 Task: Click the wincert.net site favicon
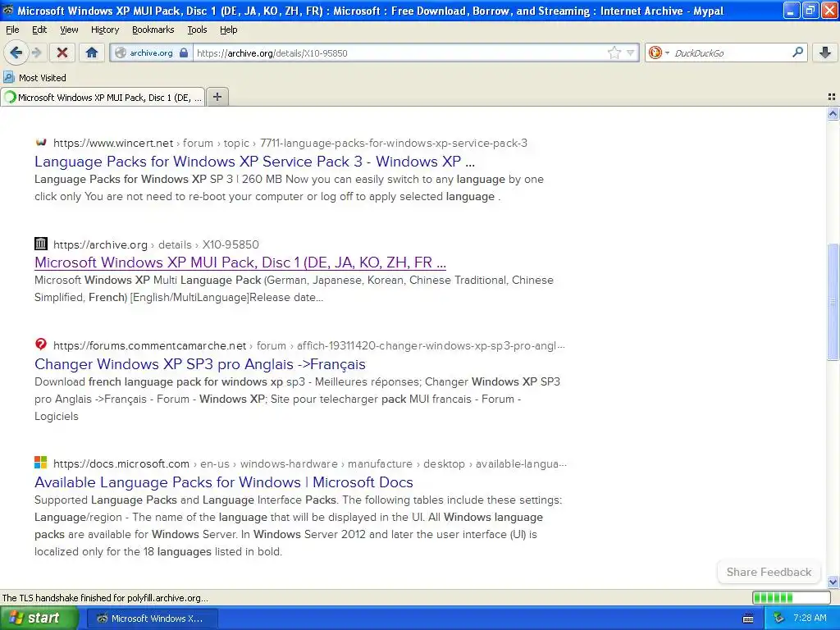click(41, 143)
